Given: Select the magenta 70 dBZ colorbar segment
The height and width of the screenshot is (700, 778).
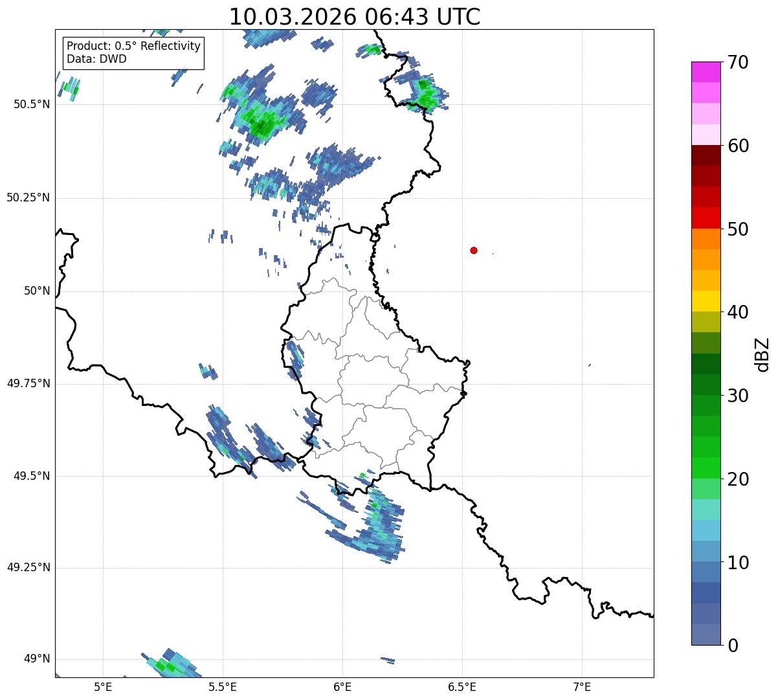Looking at the screenshot, I should (707, 72).
